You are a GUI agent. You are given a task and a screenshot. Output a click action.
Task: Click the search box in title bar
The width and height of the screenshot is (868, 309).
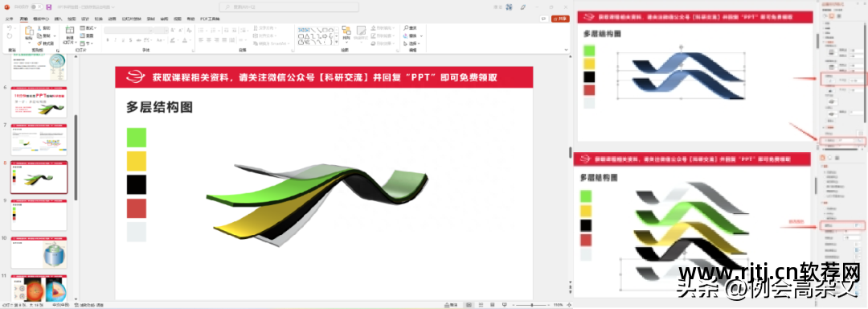(x=289, y=7)
